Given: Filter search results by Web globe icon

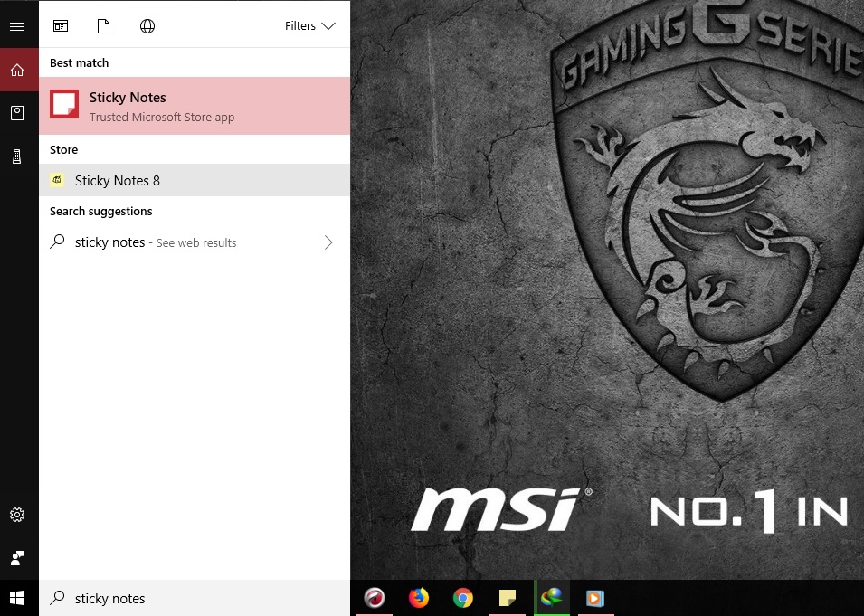Looking at the screenshot, I should coord(147,26).
